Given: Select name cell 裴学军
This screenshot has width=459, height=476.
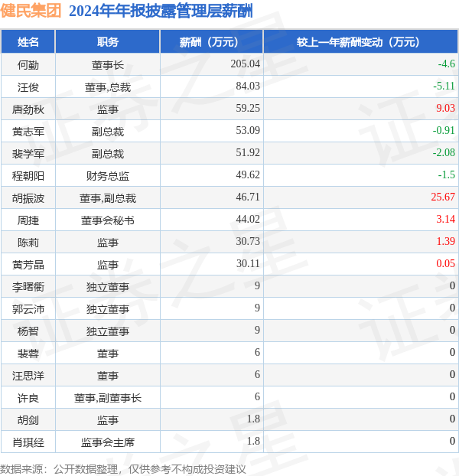Looking at the screenshot, I should (x=28, y=154).
